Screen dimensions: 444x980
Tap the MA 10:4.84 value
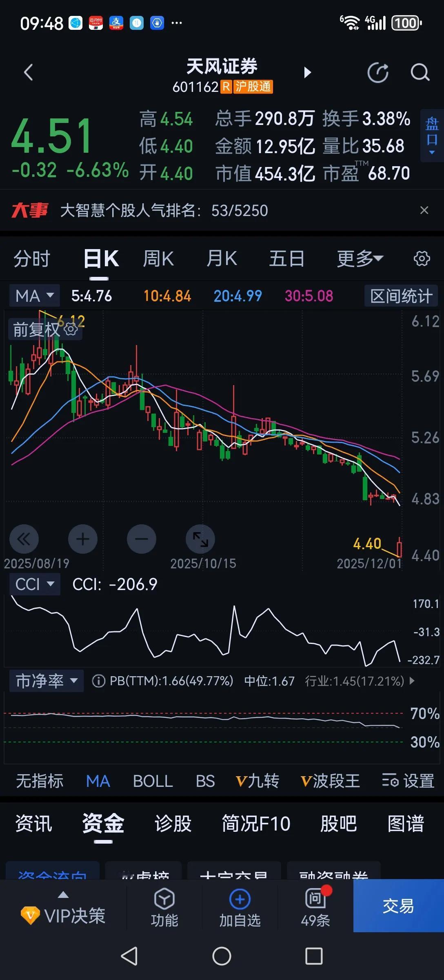click(x=167, y=296)
